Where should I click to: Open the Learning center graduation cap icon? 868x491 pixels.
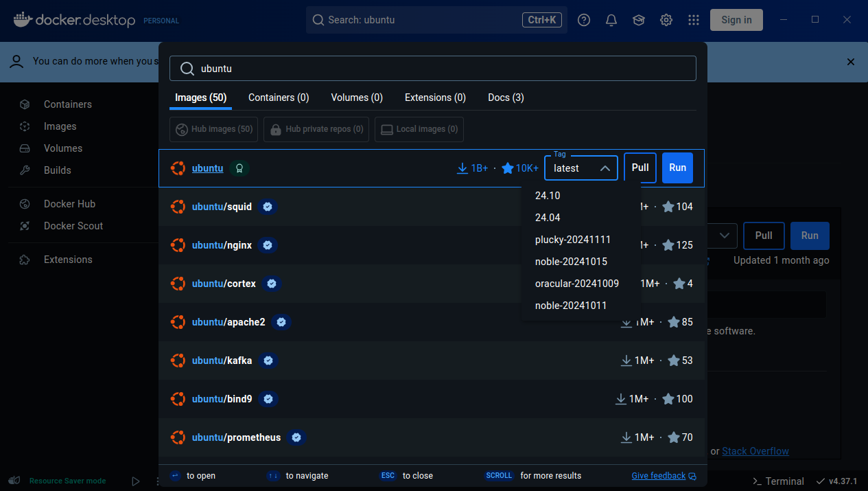pos(639,20)
